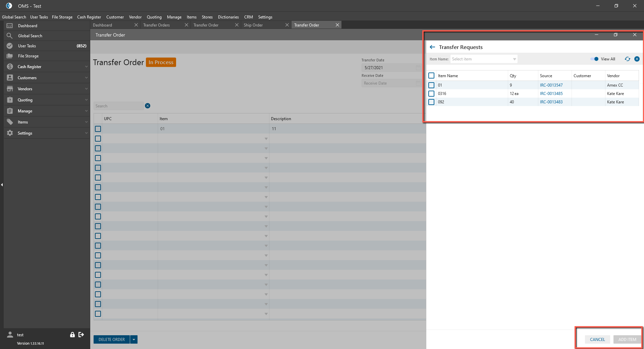
Task: Switch to the Dashboard tab
Action: [x=103, y=25]
